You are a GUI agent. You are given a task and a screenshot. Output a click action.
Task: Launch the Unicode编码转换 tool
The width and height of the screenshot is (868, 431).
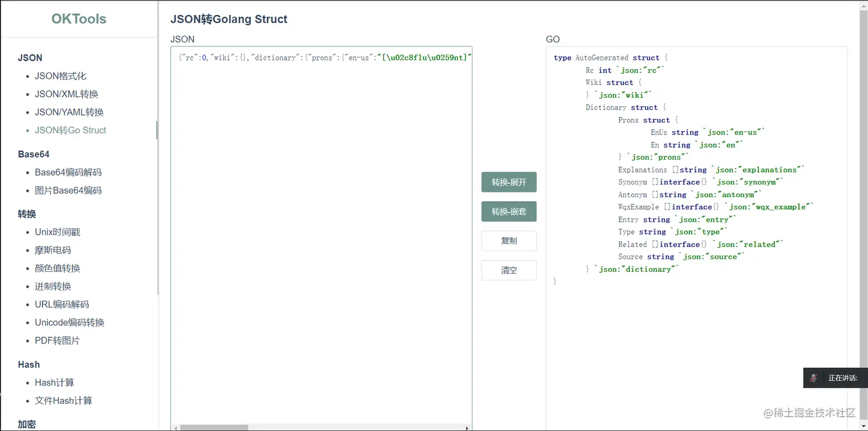pos(69,322)
